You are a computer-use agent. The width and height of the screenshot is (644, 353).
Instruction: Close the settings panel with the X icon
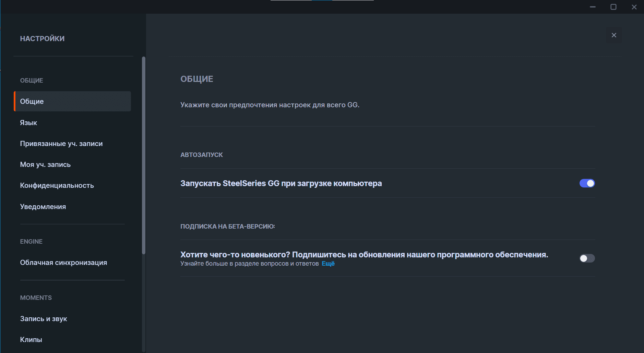(614, 35)
